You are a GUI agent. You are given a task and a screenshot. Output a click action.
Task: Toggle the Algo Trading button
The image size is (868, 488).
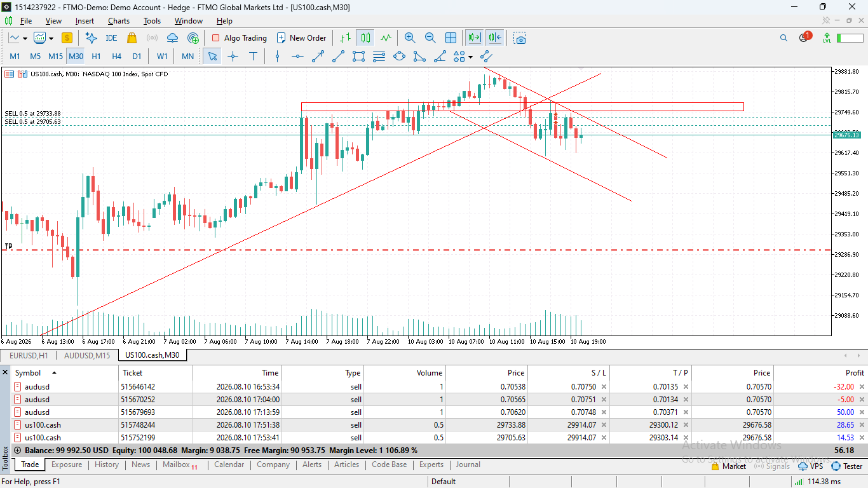pos(240,38)
